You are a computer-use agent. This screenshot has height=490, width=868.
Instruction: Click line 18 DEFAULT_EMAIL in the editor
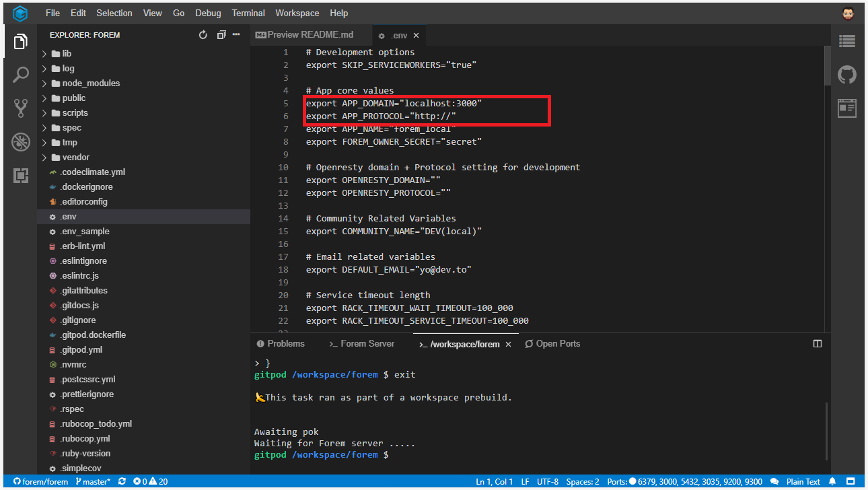[388, 270]
